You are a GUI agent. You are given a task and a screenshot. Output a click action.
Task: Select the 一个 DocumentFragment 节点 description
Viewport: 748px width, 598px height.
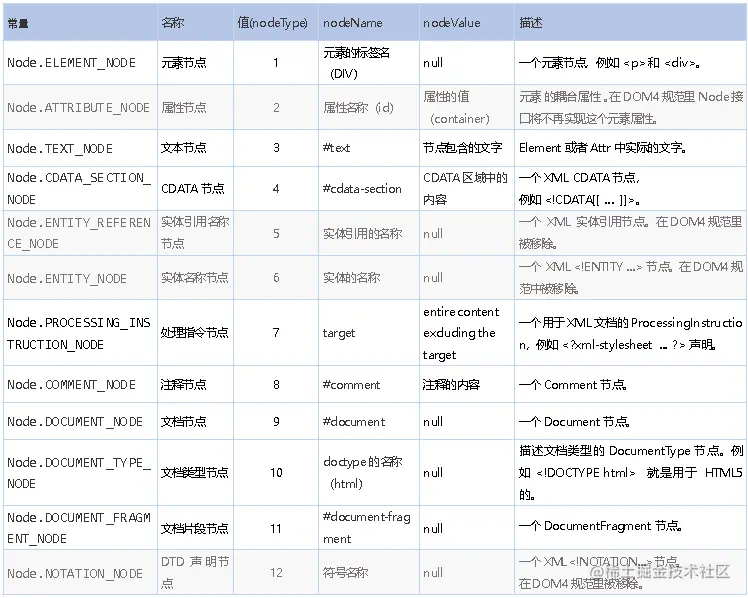point(631,528)
